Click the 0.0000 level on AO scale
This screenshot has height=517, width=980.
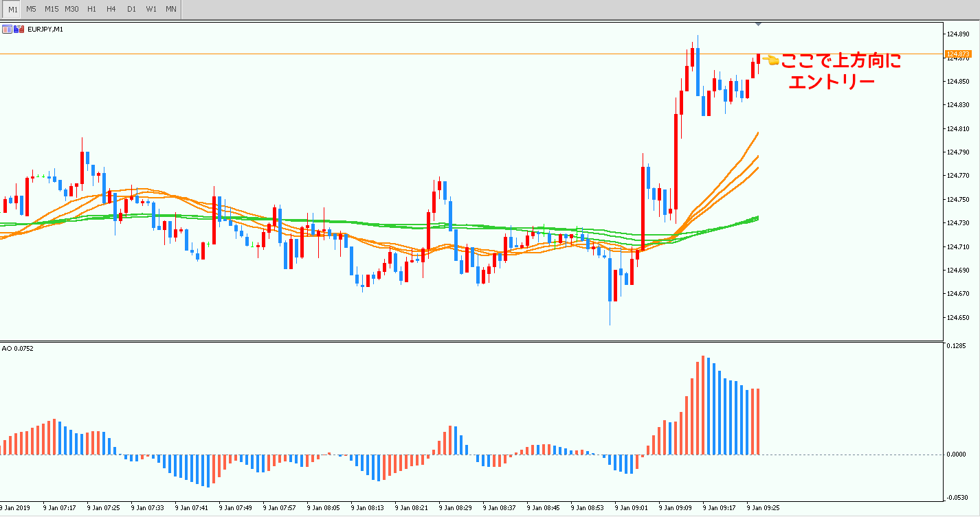tap(955, 455)
